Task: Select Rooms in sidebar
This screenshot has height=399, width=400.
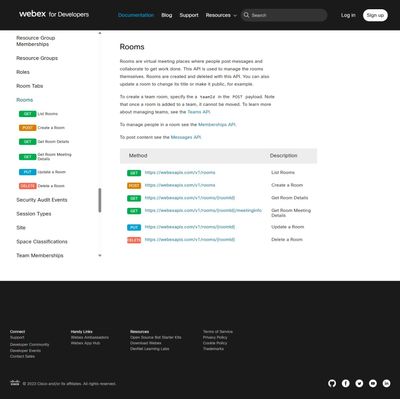Action: [x=25, y=100]
